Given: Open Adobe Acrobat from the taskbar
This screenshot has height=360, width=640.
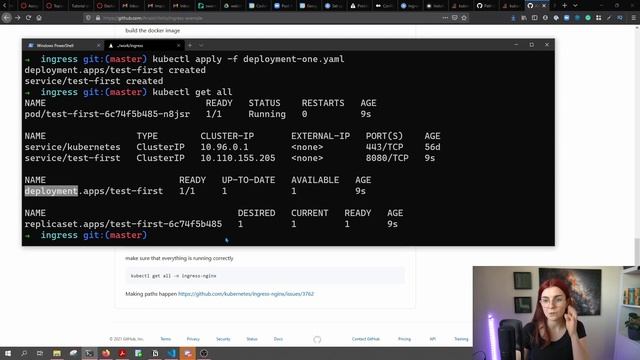Looking at the screenshot, I should (x=122, y=353).
